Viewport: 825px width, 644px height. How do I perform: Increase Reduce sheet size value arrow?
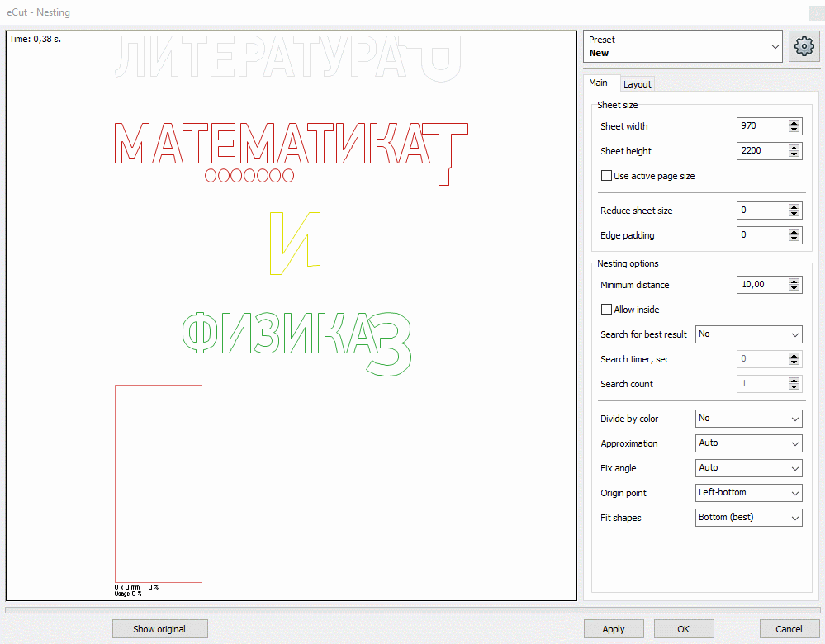[794, 207]
